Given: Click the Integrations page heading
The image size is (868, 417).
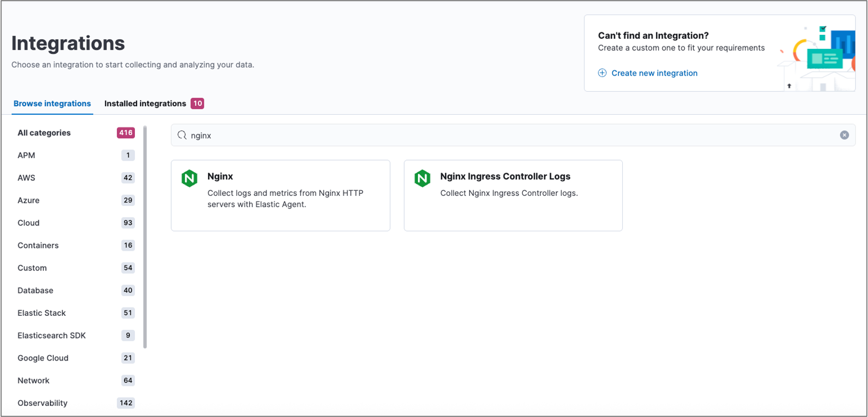Looking at the screenshot, I should (68, 43).
